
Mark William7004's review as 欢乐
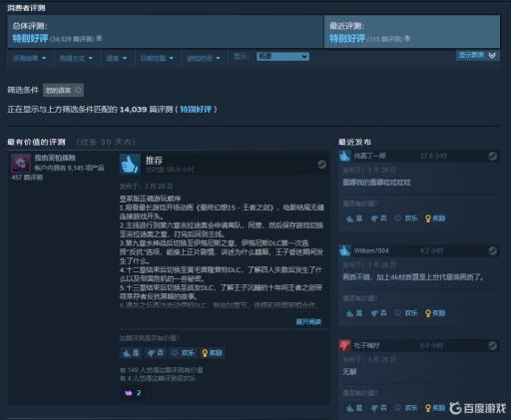406,313
